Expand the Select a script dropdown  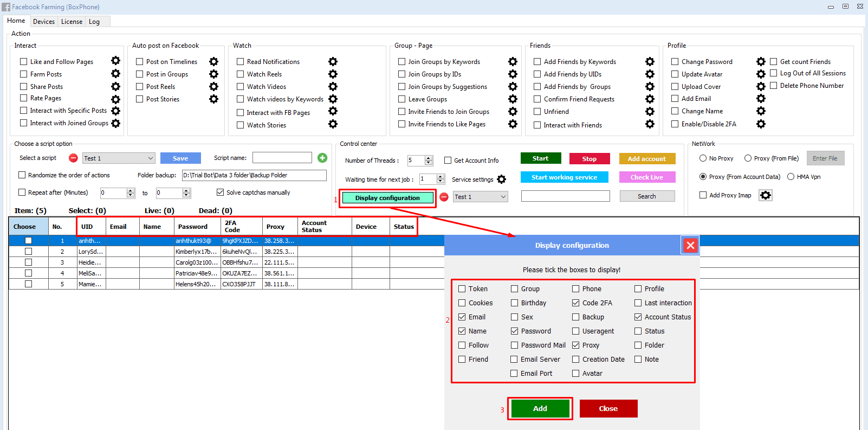(150, 158)
